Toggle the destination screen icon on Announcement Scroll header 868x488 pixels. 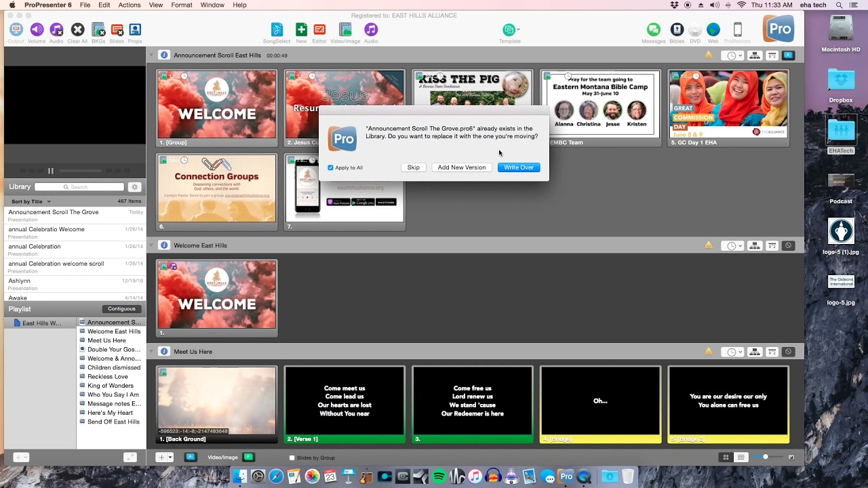coord(788,56)
